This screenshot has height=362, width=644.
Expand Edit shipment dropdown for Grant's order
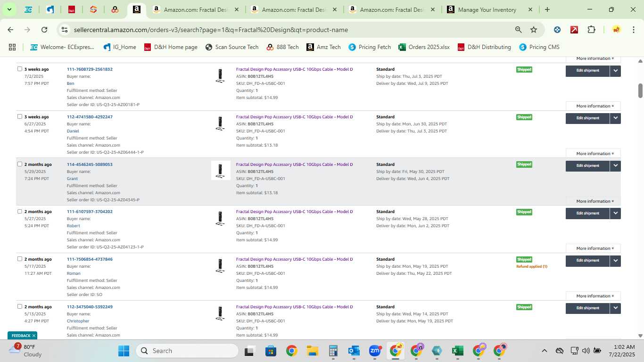point(615,166)
